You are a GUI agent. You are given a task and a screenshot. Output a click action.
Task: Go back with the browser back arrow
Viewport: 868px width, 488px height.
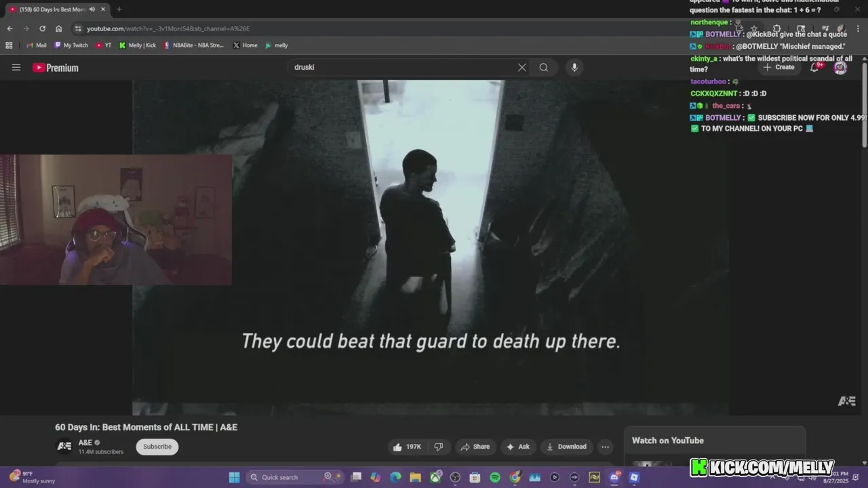point(9,28)
